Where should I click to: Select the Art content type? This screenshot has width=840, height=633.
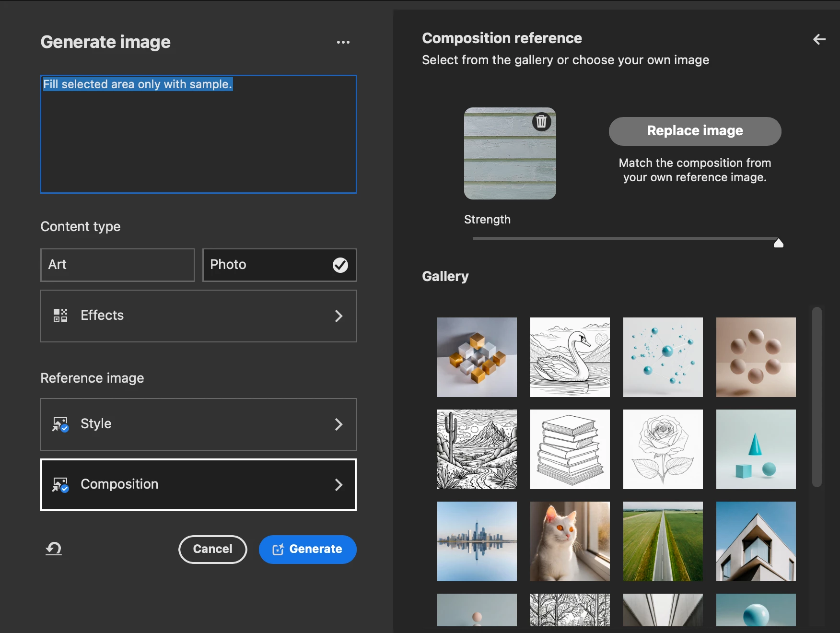point(117,265)
